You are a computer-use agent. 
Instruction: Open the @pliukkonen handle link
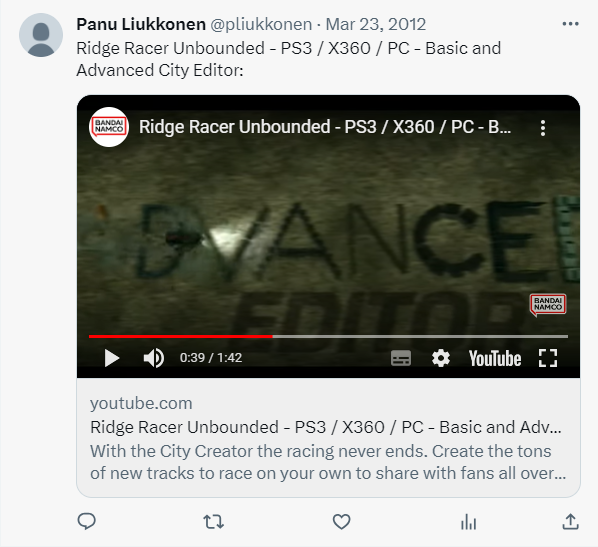261,24
